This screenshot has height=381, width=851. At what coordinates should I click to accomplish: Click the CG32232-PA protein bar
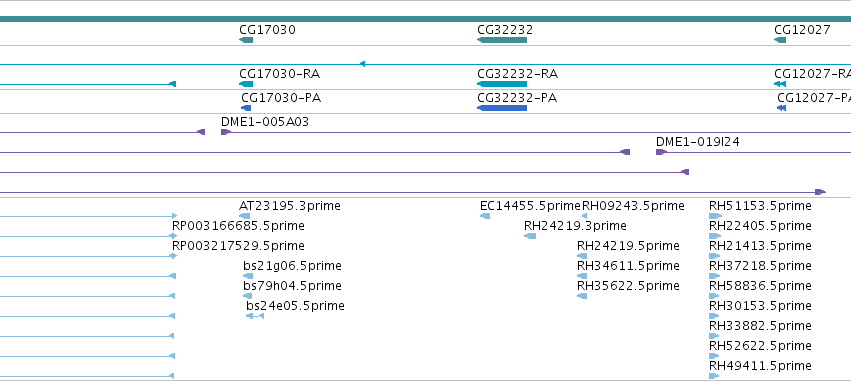click(x=502, y=107)
